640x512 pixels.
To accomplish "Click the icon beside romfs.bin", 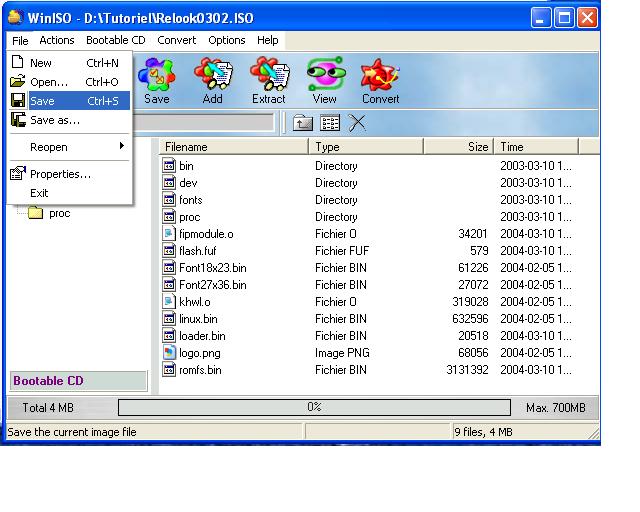I will pyautogui.click(x=169, y=370).
